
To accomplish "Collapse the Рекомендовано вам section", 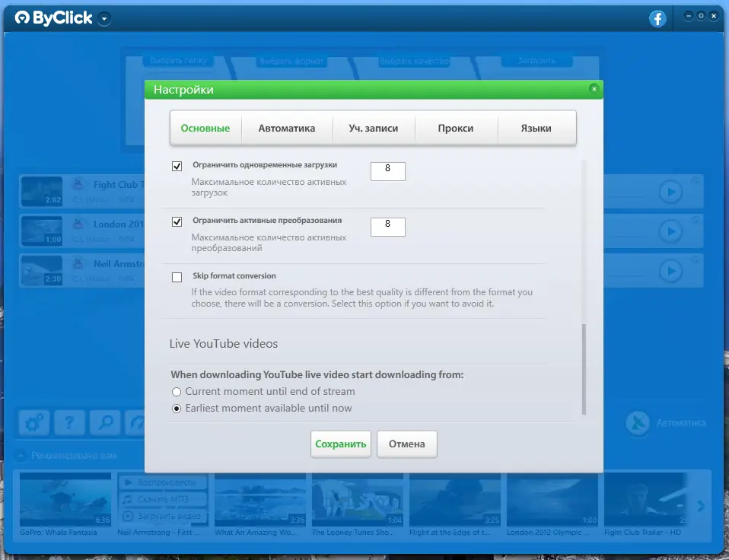I will coord(21,456).
